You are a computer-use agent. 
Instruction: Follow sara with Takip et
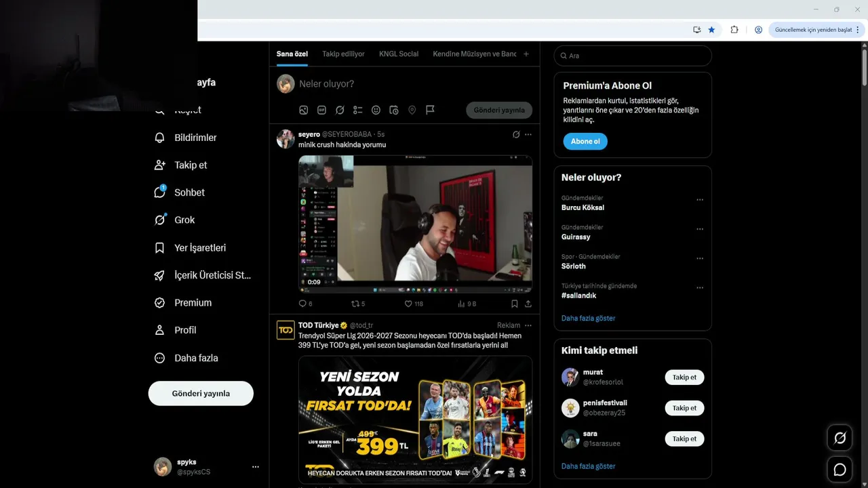click(684, 439)
